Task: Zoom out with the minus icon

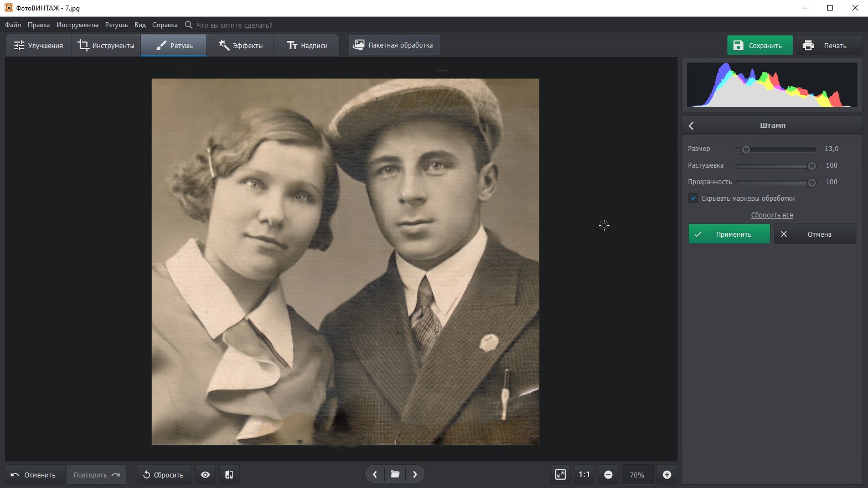Action: click(608, 475)
